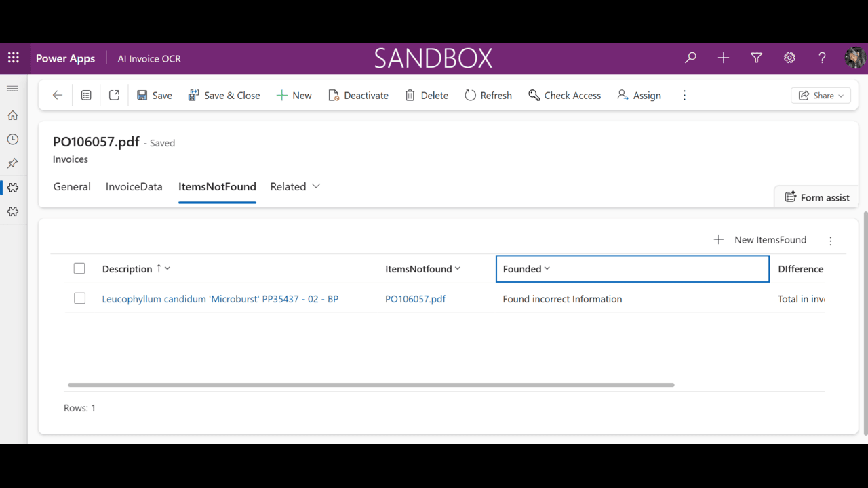Expand the Related tab dropdown
The image size is (868, 488).
[x=295, y=186]
